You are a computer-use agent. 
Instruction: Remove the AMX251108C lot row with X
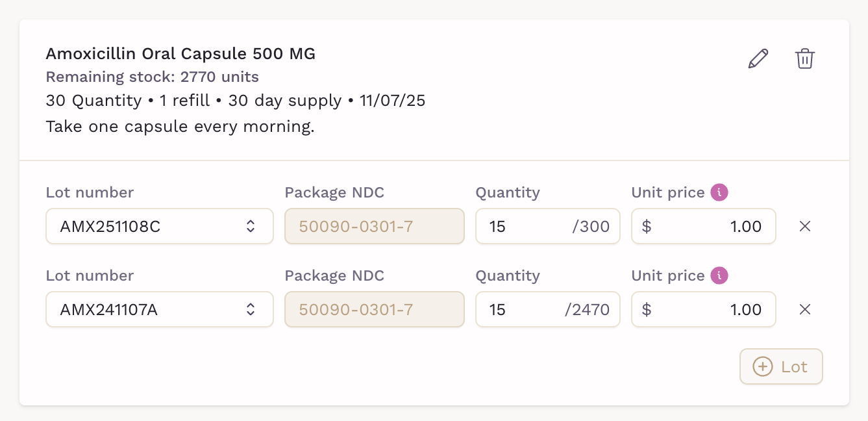(x=805, y=226)
